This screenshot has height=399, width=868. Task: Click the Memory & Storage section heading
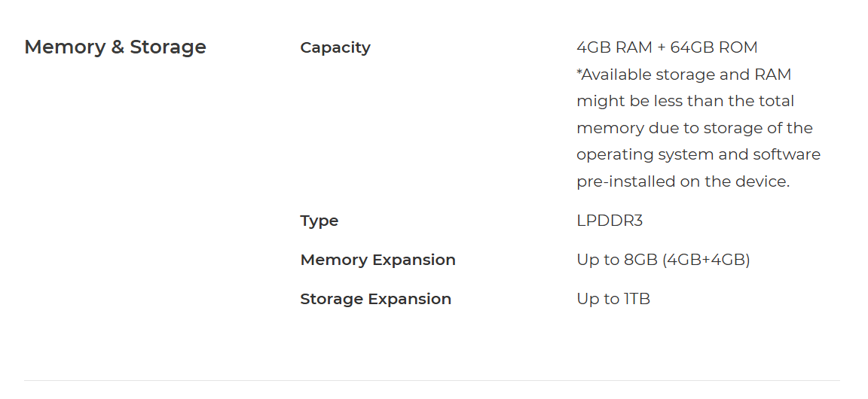(115, 47)
